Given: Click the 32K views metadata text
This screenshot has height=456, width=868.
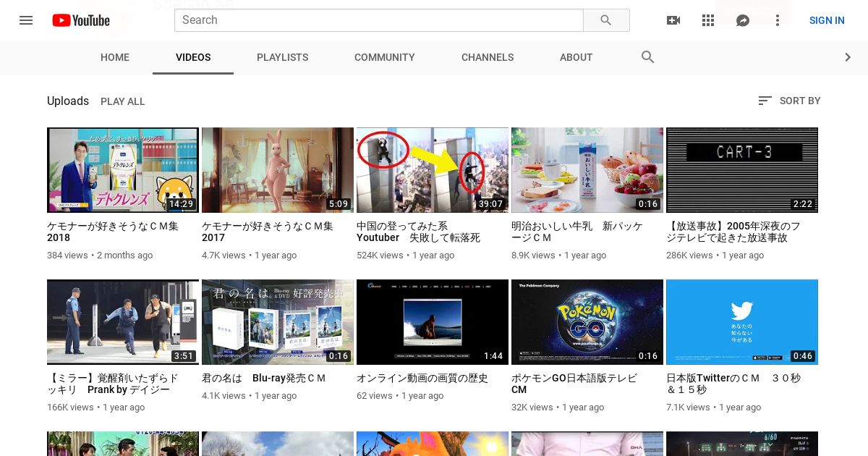Looking at the screenshot, I should (x=558, y=408).
